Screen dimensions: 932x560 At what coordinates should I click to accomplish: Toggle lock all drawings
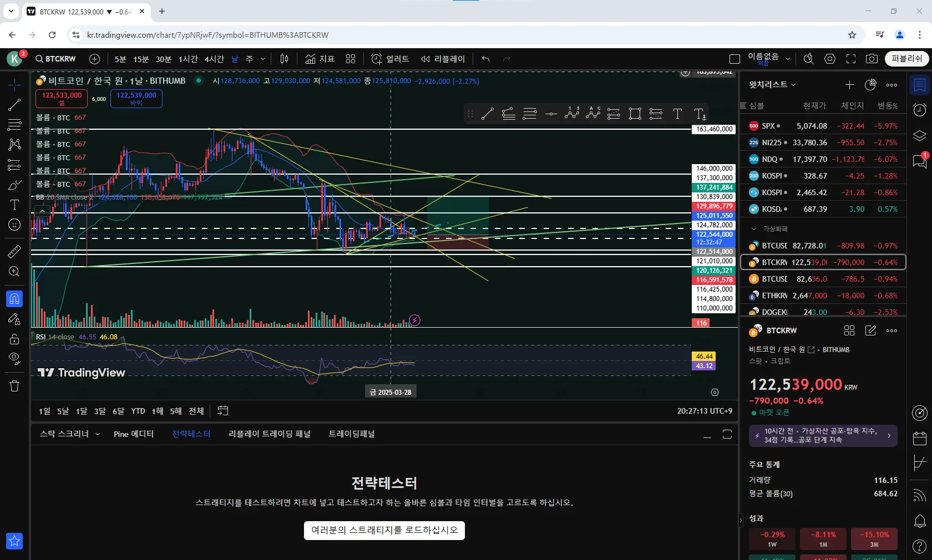pyautogui.click(x=14, y=339)
